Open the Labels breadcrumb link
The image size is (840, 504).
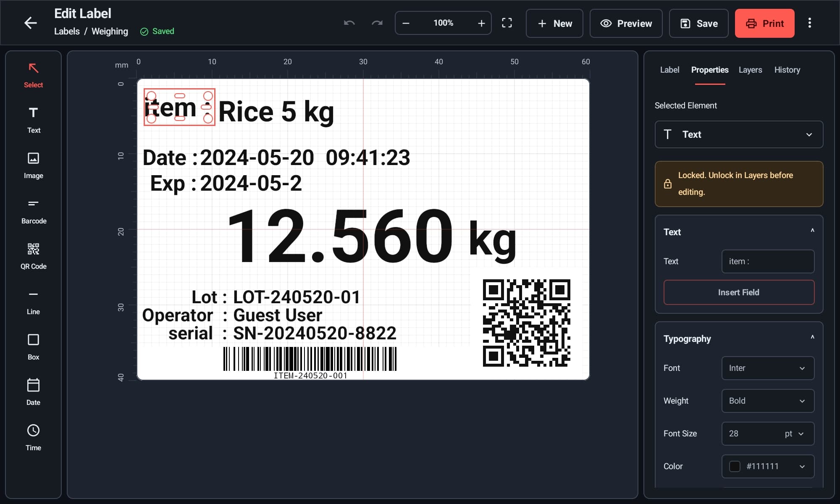(x=67, y=31)
